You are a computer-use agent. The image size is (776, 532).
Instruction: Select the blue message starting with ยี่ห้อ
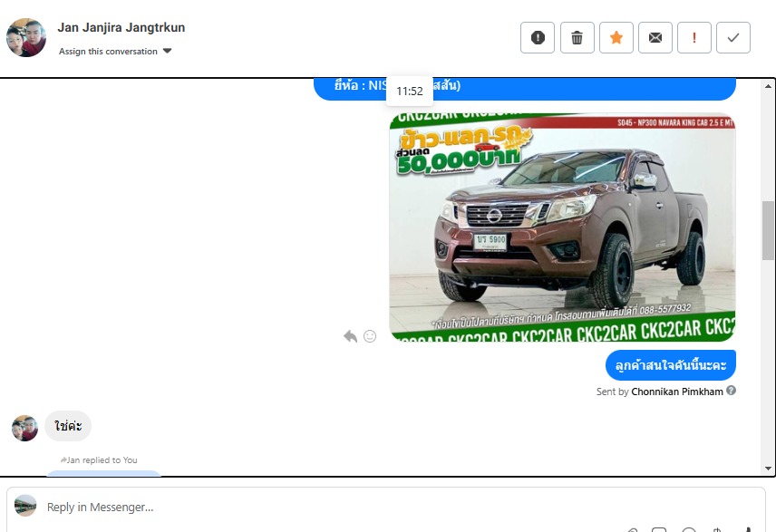(x=525, y=89)
